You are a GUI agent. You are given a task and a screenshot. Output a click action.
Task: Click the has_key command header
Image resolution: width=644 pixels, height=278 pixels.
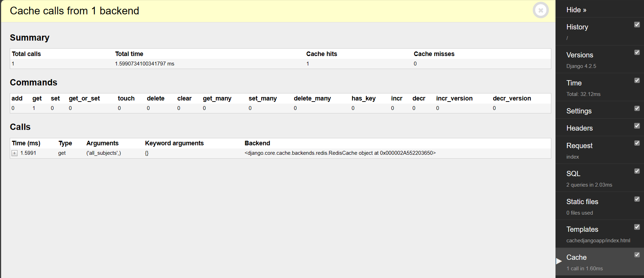tap(363, 98)
